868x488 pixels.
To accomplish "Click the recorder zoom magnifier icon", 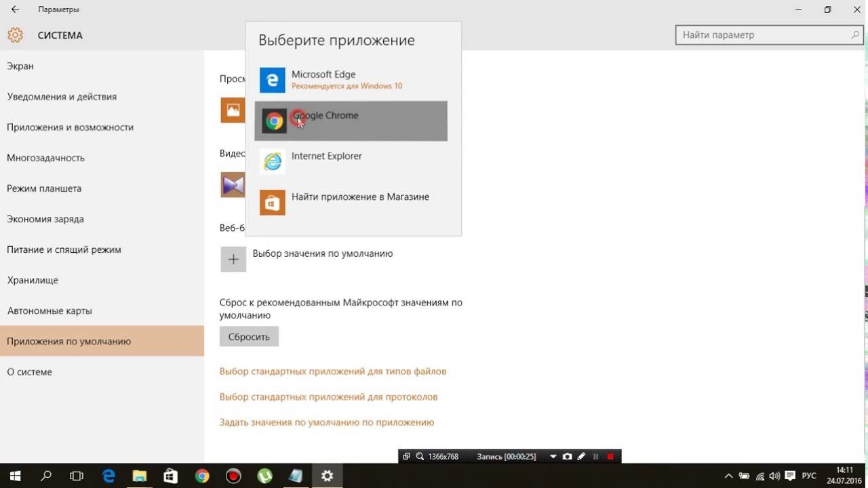I will 420,457.
